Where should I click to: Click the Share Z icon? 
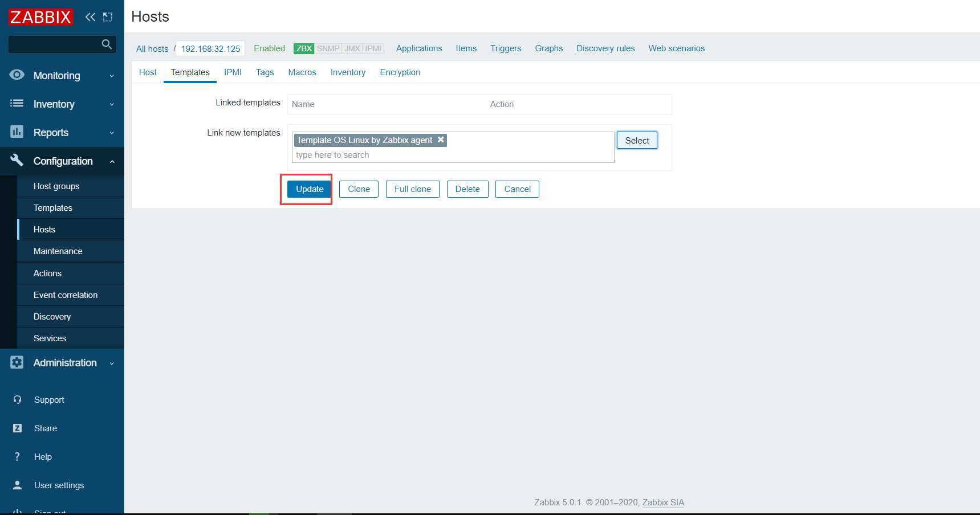click(x=17, y=428)
